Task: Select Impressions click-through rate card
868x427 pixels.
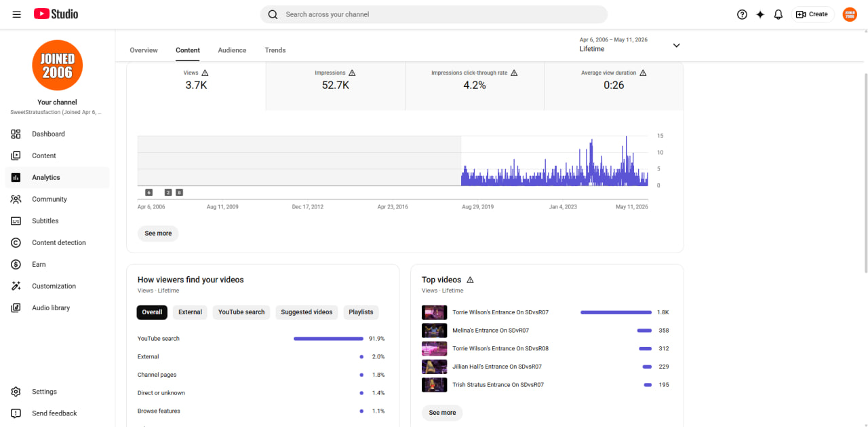Action: coord(475,86)
